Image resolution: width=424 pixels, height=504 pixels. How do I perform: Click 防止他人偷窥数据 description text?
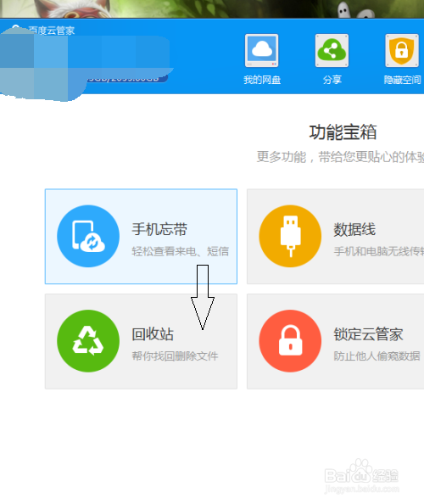(x=377, y=356)
